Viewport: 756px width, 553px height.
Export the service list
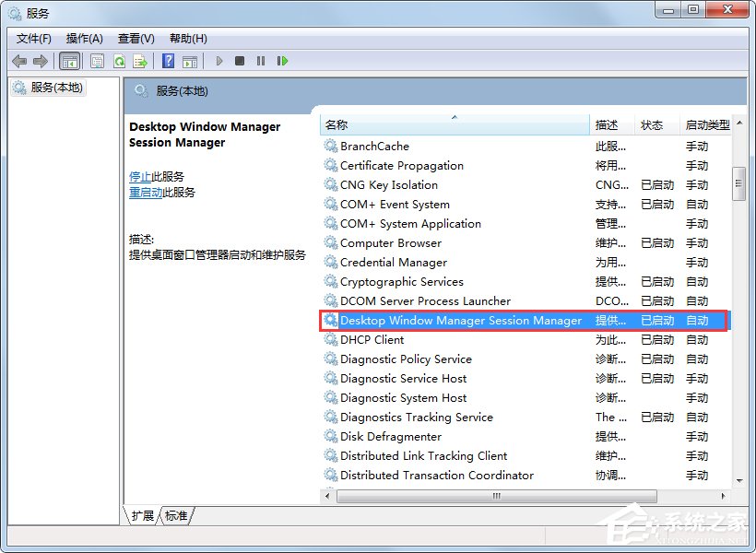pyautogui.click(x=140, y=61)
